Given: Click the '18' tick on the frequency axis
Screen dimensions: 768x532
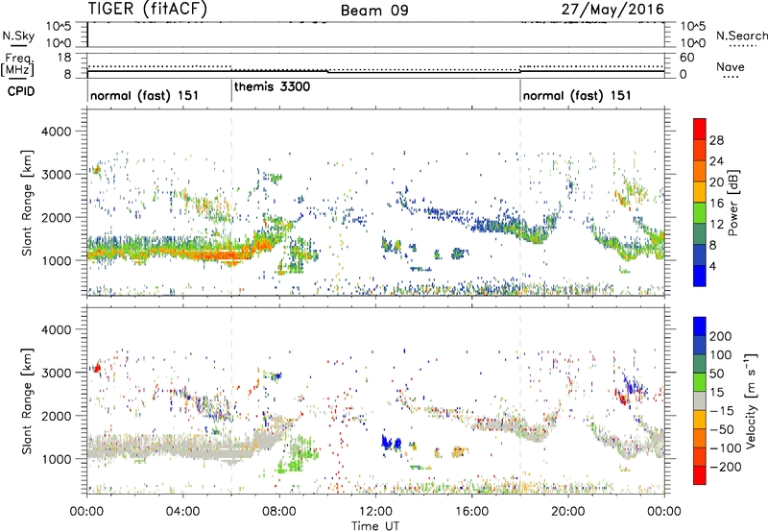Looking at the screenshot, I should click(x=64, y=58).
